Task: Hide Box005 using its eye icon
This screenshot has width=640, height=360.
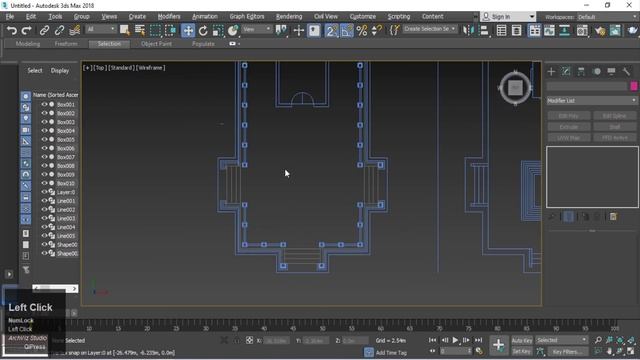Action: click(x=44, y=139)
